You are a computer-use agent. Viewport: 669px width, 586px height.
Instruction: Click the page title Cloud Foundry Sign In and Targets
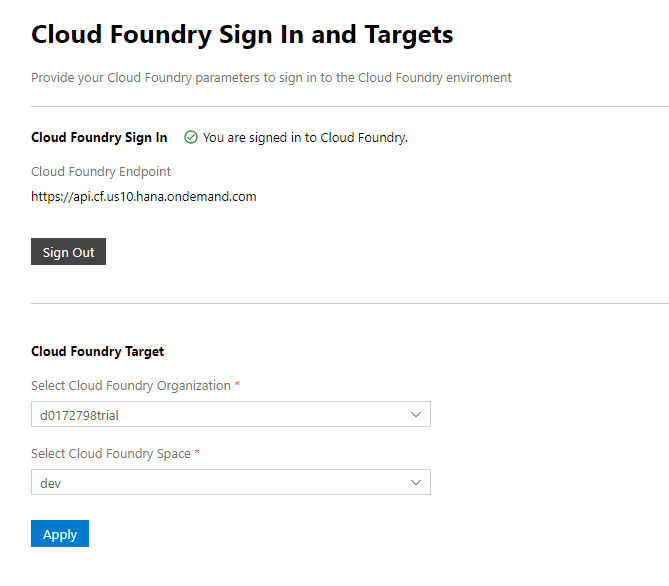pos(242,35)
